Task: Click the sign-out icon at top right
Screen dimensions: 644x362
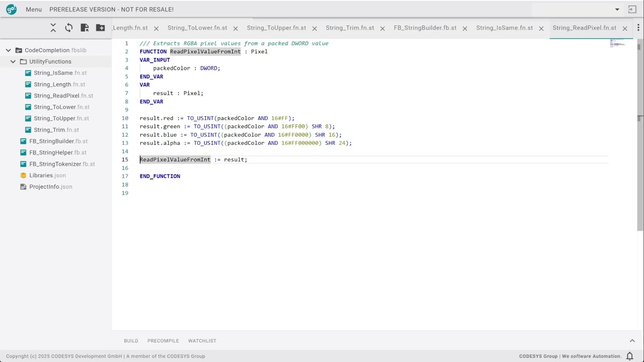Action: pyautogui.click(x=632, y=10)
